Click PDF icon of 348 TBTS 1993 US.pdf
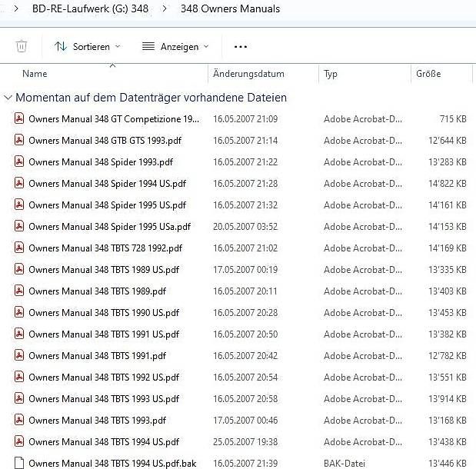The image size is (476, 469). [x=19, y=398]
